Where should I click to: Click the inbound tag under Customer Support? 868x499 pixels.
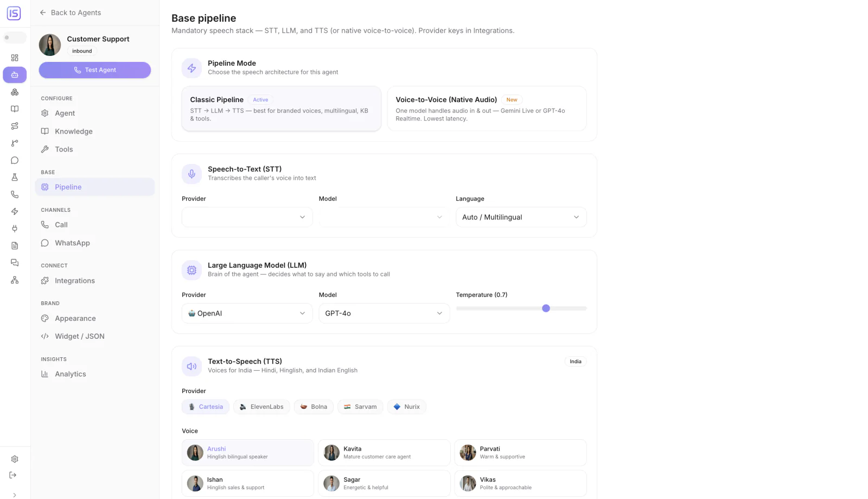pyautogui.click(x=82, y=51)
